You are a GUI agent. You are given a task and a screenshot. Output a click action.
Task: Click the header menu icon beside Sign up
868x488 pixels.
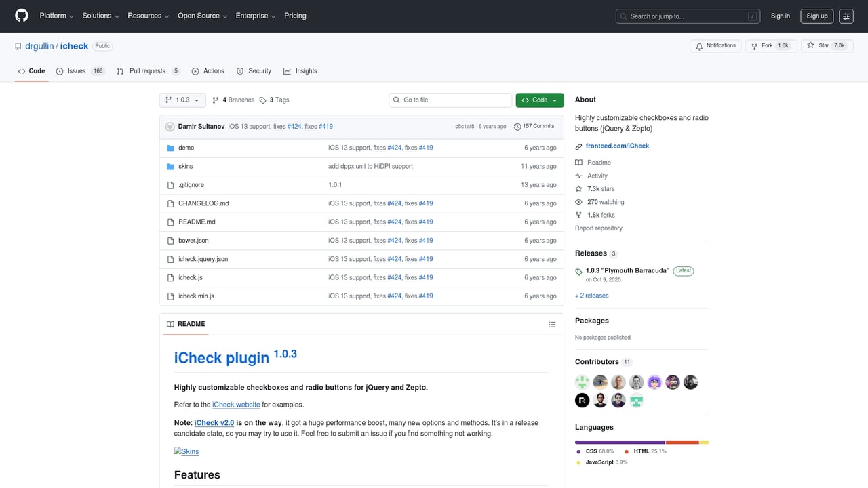846,16
